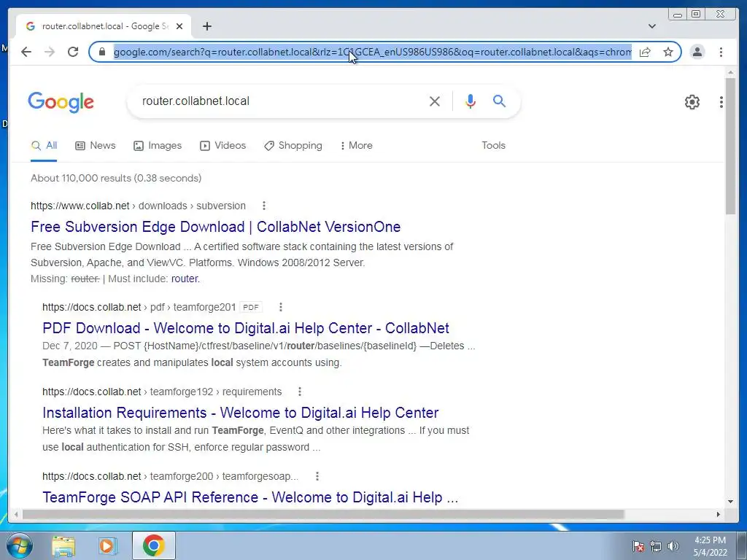Reload the current page
The width and height of the screenshot is (747, 560).
tap(73, 52)
